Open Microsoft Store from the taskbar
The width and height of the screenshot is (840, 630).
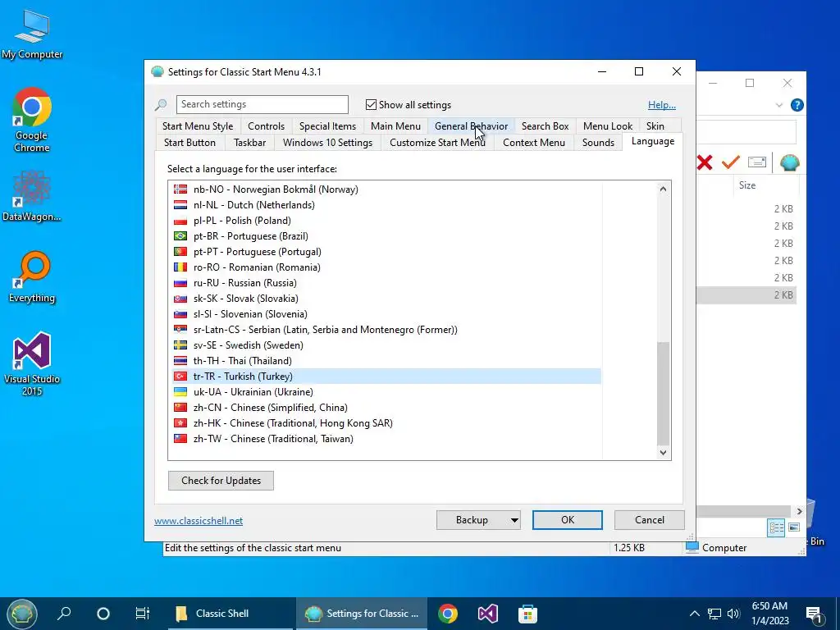[527, 614]
